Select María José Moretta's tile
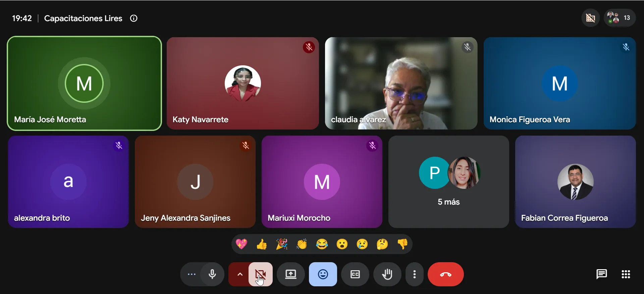The image size is (644, 294). tap(84, 83)
